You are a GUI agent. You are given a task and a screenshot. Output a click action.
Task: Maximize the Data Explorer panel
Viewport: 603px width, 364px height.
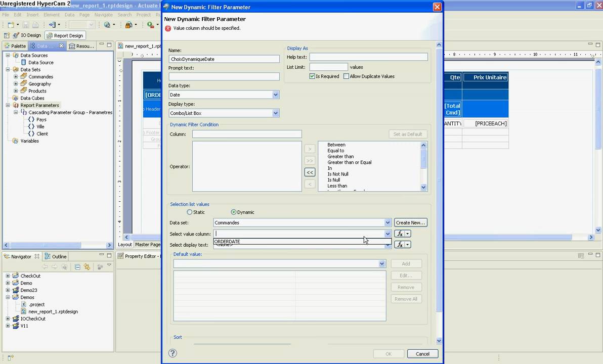(x=109, y=44)
